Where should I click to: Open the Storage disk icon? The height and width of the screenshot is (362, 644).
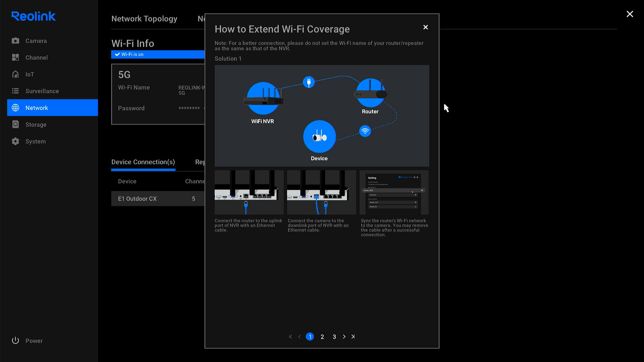click(15, 125)
